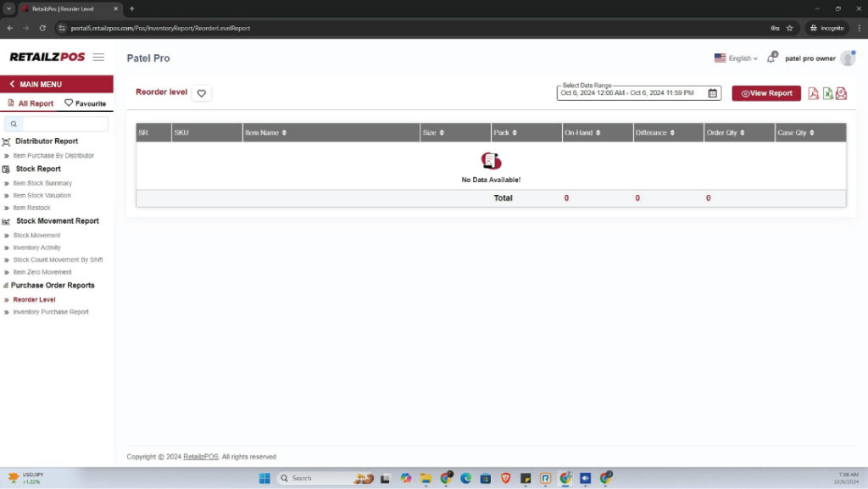The height and width of the screenshot is (489, 868).
Task: Open Item Stock Valuation report
Action: coord(42,196)
